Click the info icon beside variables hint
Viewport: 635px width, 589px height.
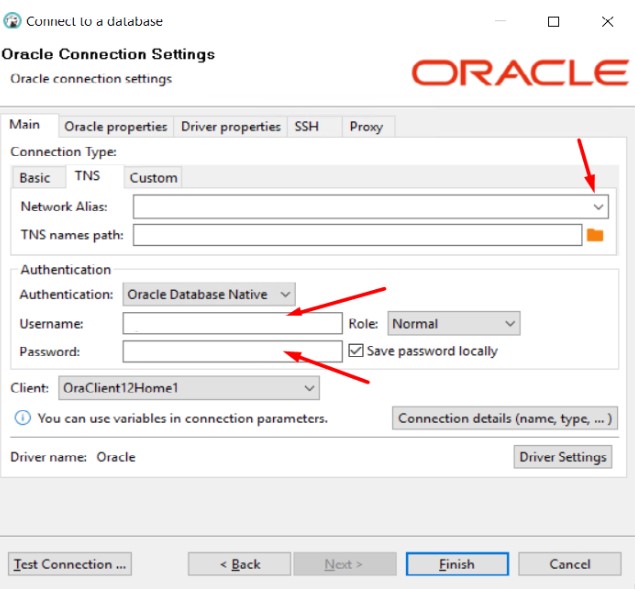click(23, 418)
